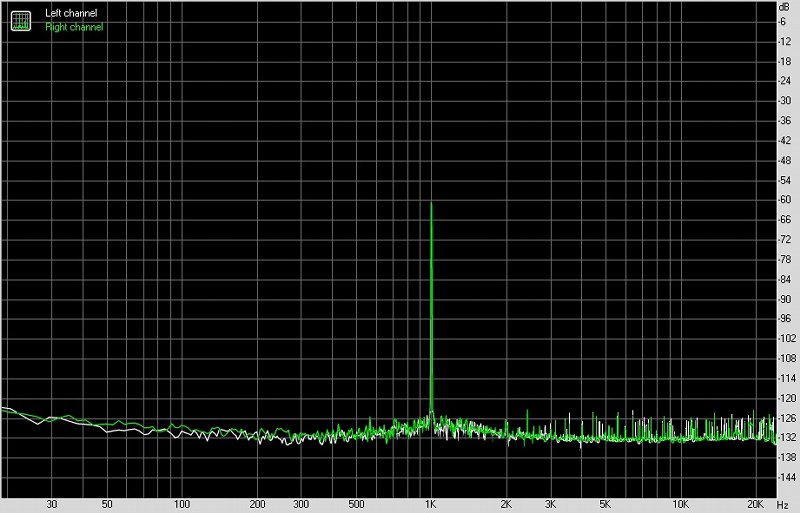Viewport: 800px width, 513px height.
Task: Click the 200 Hz frequency axis label
Action: [x=257, y=504]
